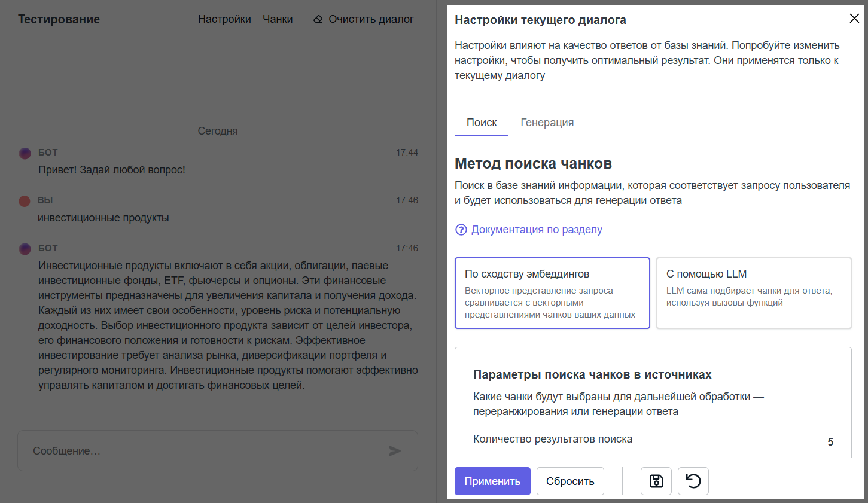Close the dialog settings panel

(x=854, y=19)
